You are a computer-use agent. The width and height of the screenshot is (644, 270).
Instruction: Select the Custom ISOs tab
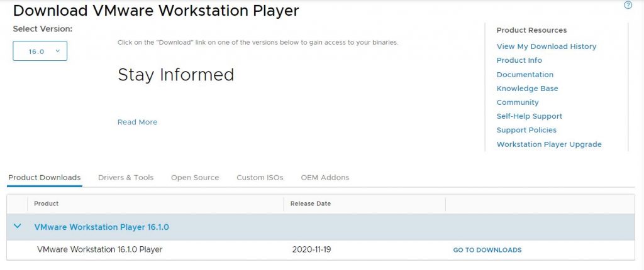click(x=260, y=178)
